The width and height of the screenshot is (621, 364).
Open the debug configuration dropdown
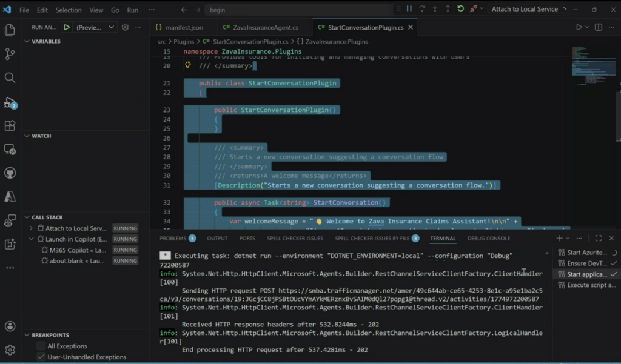pos(111,27)
